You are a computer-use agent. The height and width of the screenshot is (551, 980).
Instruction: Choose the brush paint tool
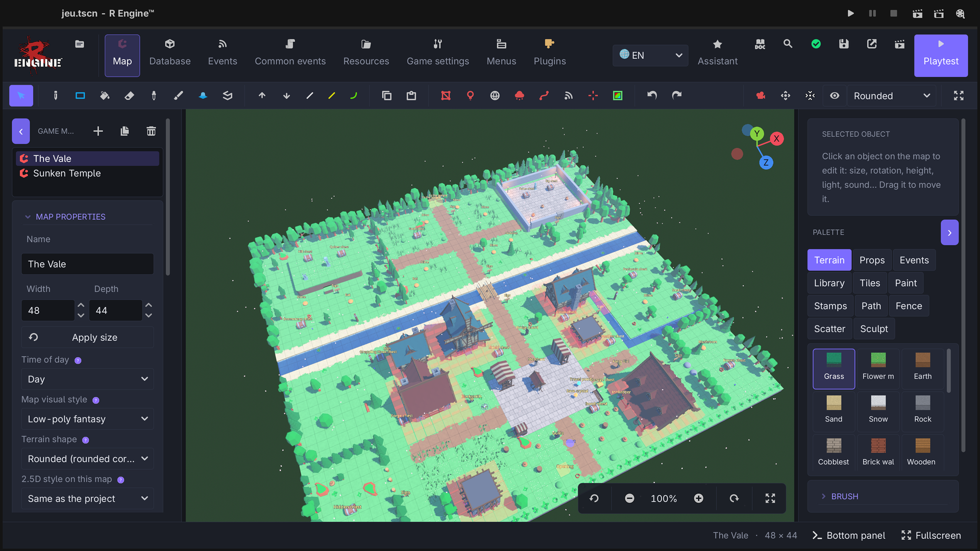coord(178,95)
